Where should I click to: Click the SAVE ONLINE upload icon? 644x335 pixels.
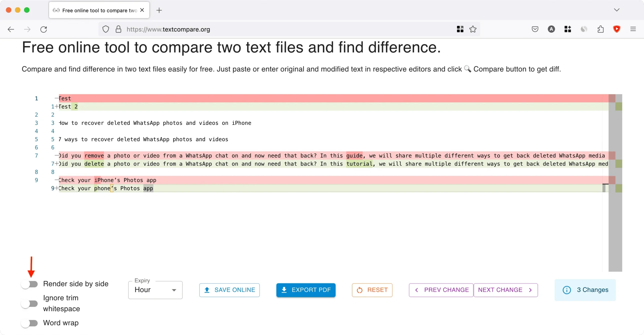pyautogui.click(x=208, y=290)
